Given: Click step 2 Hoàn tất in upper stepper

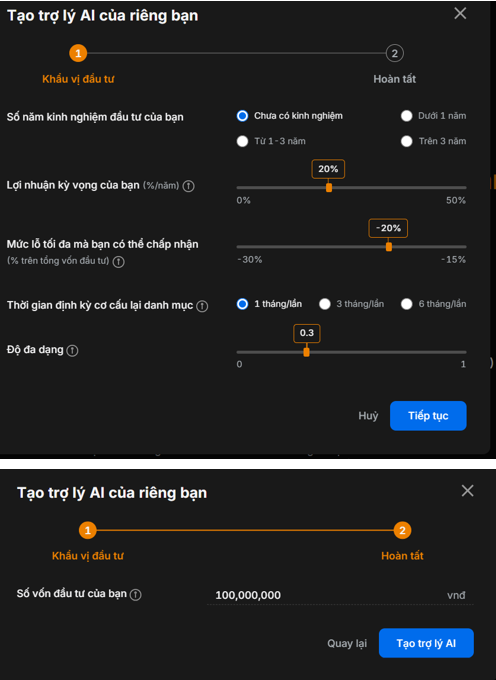Looking at the screenshot, I should tap(395, 53).
